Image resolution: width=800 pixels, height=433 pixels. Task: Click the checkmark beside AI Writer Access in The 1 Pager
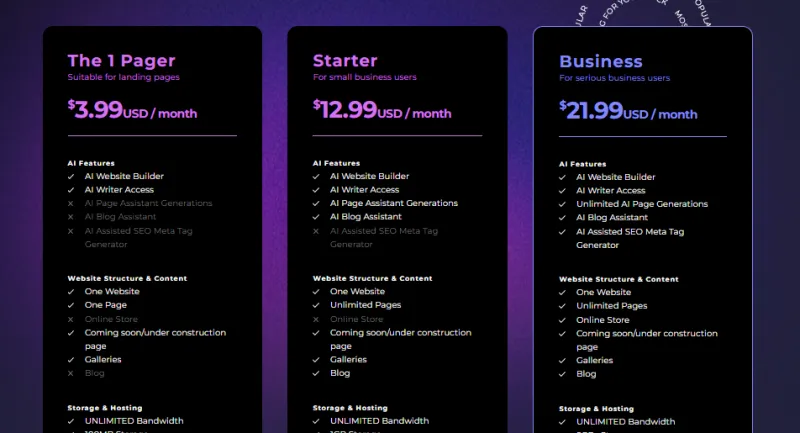pos(71,190)
